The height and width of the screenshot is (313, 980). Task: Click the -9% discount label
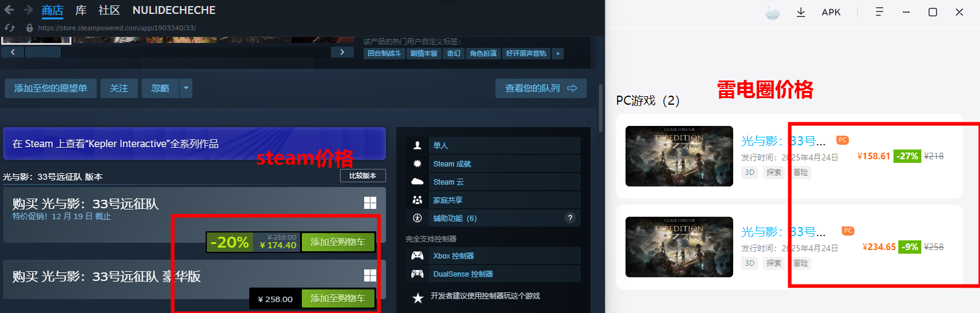point(910,247)
